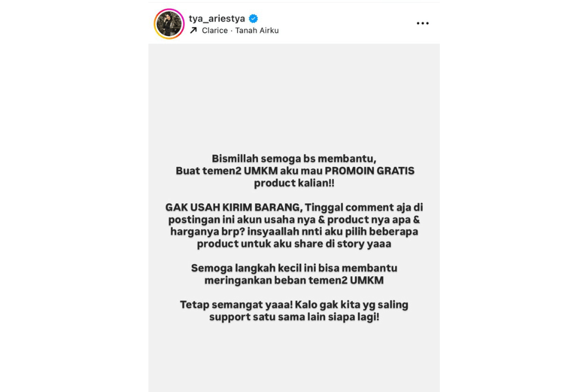Screen dimensions: 588x392
Task: Click the text 'support satu sama lain siapa lagi!'
Action: pos(293,317)
